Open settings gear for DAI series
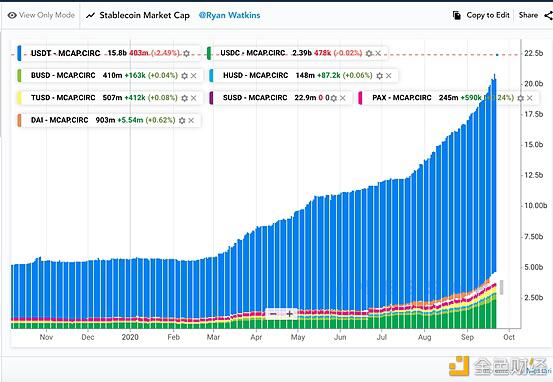553x382 pixels. pos(182,121)
